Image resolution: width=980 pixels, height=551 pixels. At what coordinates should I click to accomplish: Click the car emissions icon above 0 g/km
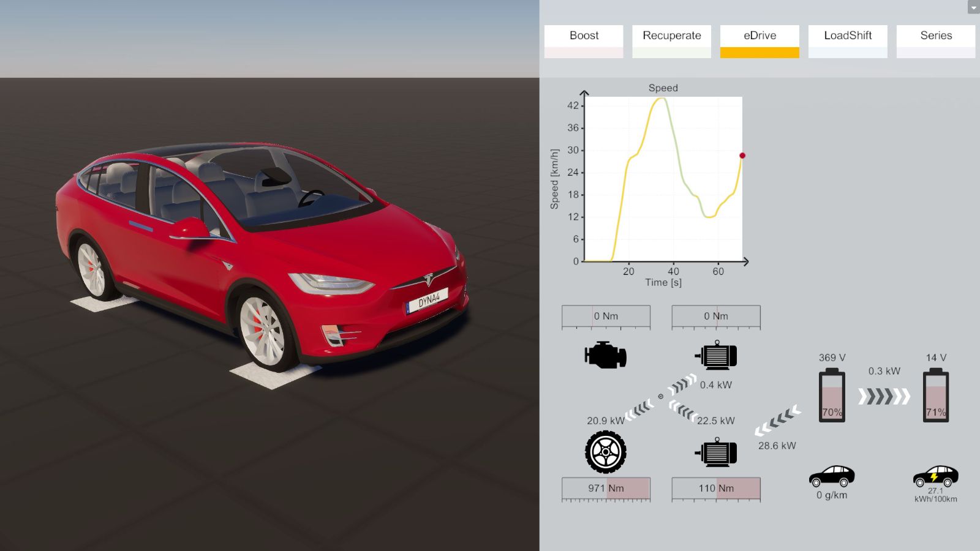(832, 476)
